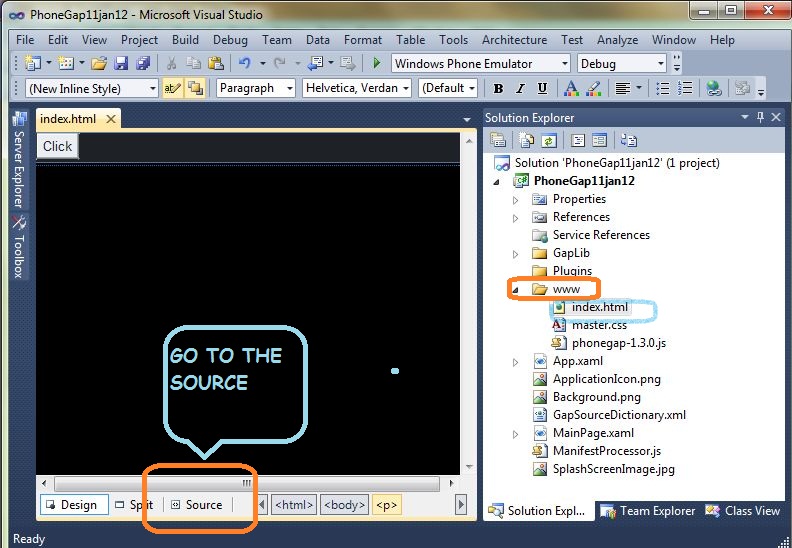This screenshot has width=792, height=548.
Task: Open the highlight background color picker
Action: pos(594,88)
